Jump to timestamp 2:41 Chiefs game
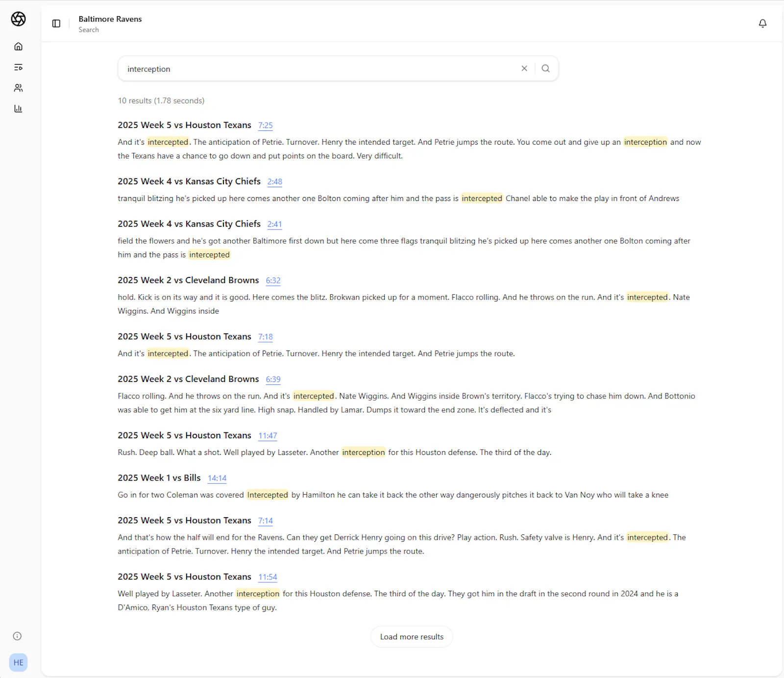 pyautogui.click(x=274, y=225)
